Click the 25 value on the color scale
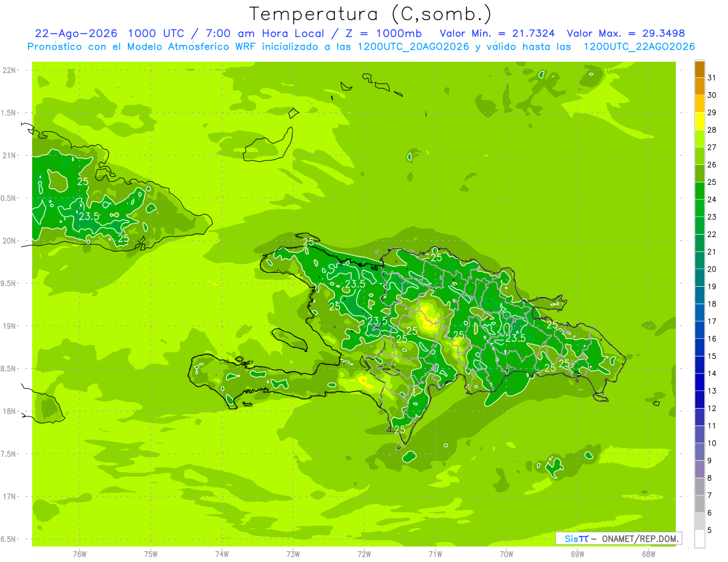Image resolution: width=728 pixels, height=562 pixels. pyautogui.click(x=712, y=182)
